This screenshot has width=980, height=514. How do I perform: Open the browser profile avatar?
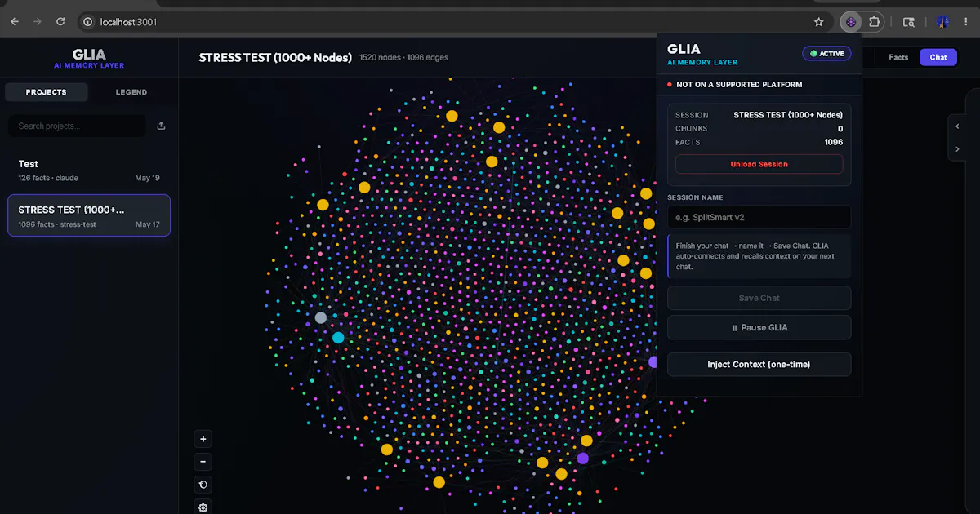[x=942, y=22]
